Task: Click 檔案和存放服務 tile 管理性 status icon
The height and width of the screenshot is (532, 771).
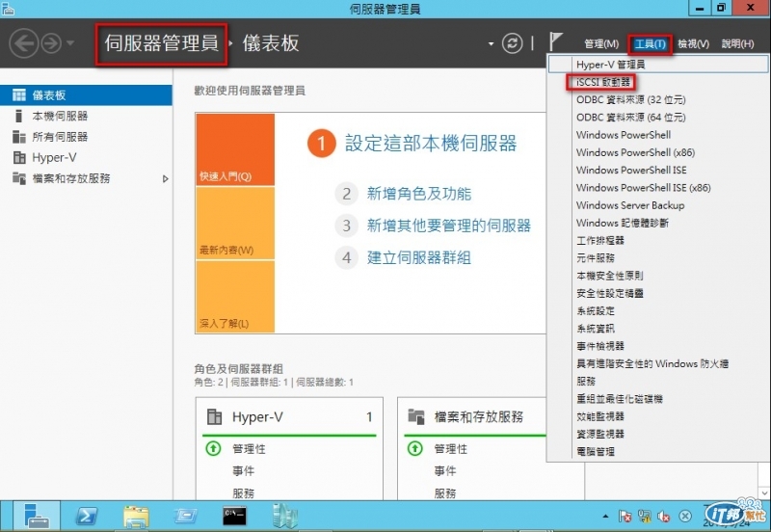Action: (x=415, y=448)
